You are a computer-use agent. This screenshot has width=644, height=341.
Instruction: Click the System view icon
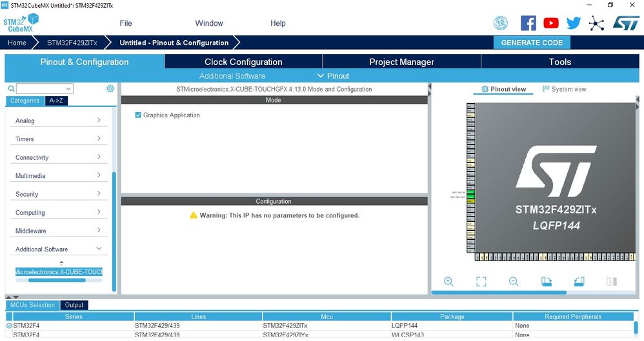546,89
